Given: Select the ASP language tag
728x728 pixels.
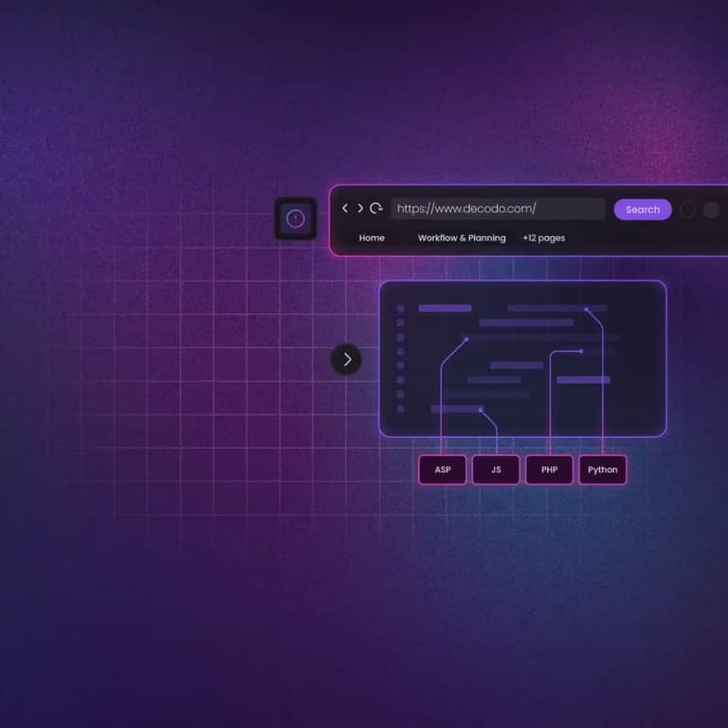Looking at the screenshot, I should (x=443, y=469).
